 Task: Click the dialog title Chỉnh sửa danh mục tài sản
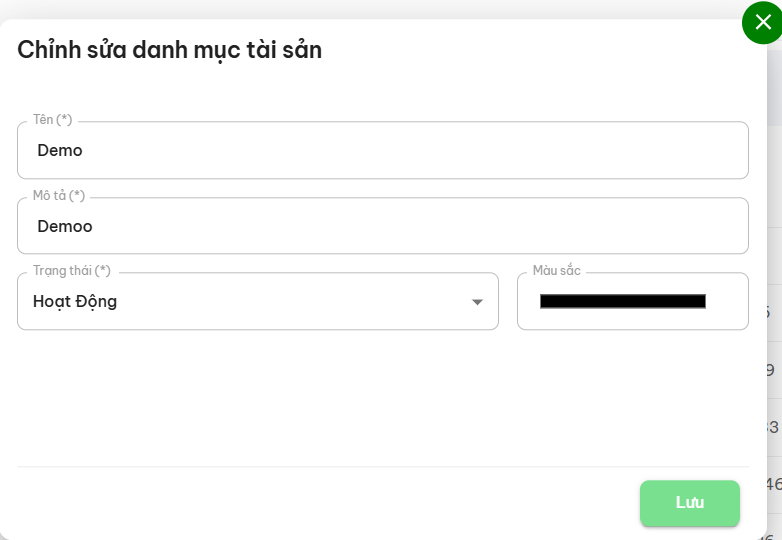(169, 49)
